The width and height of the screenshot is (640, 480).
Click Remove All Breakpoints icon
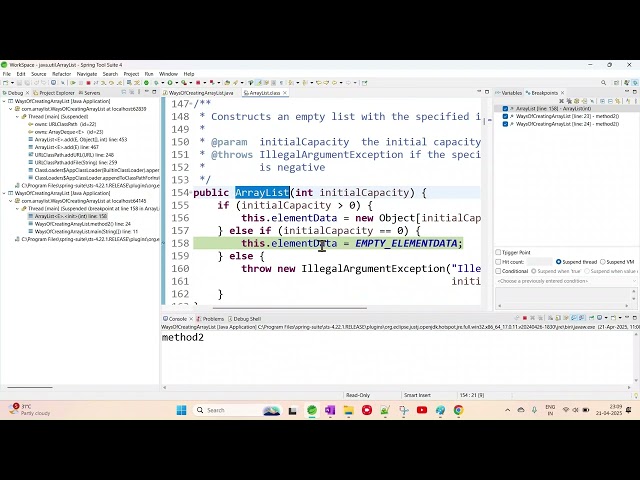click(569, 101)
